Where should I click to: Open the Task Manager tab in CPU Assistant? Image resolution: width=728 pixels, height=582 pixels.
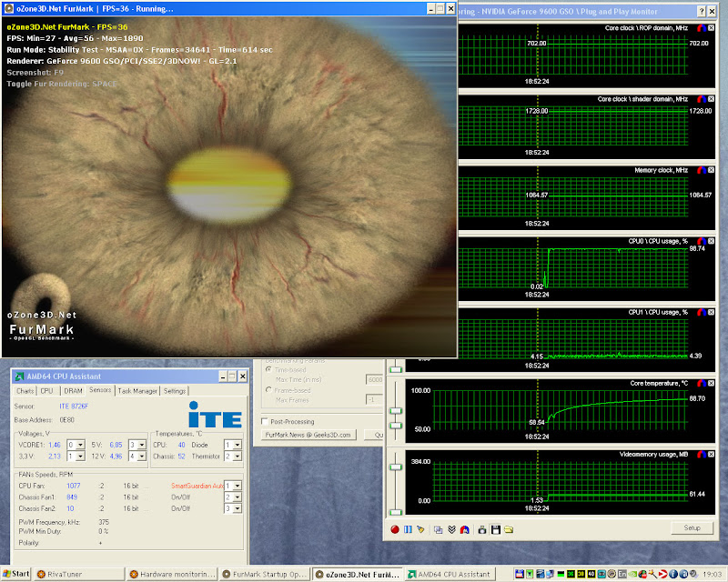[137, 391]
